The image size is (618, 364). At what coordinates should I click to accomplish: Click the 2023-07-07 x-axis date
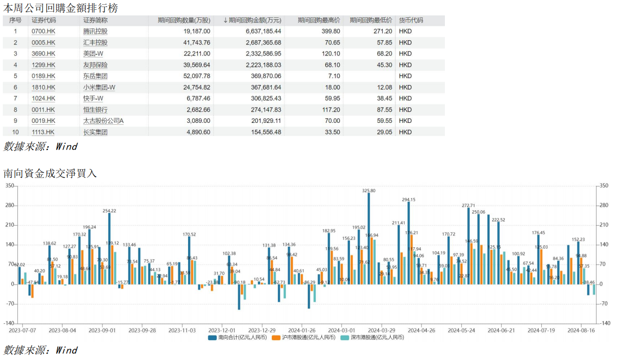22,330
